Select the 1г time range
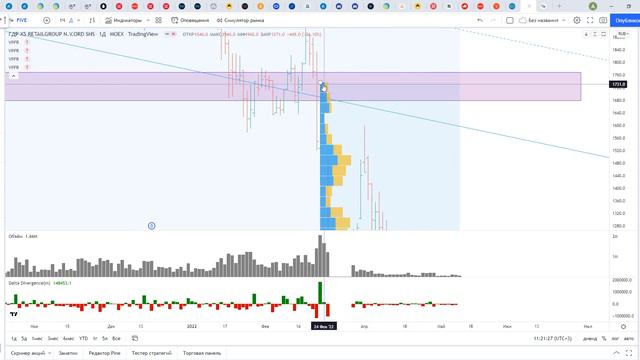Screen dimensions: 640x360 [95, 338]
